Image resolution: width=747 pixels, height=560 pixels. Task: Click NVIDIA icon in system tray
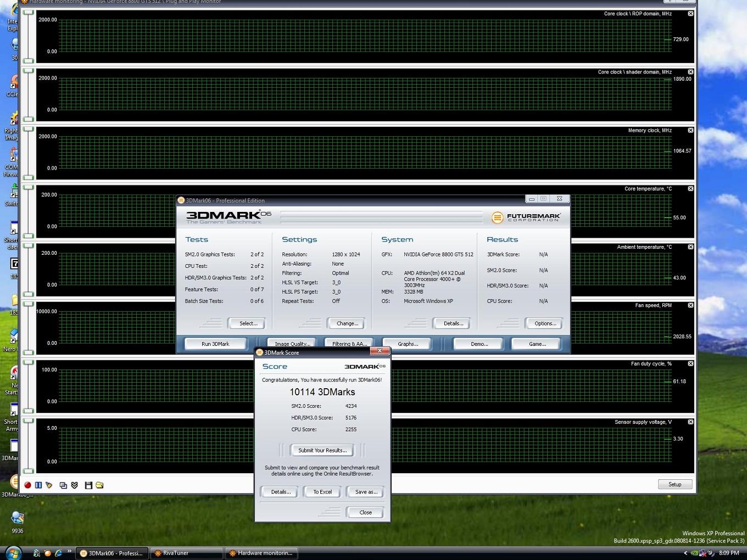pos(694,553)
